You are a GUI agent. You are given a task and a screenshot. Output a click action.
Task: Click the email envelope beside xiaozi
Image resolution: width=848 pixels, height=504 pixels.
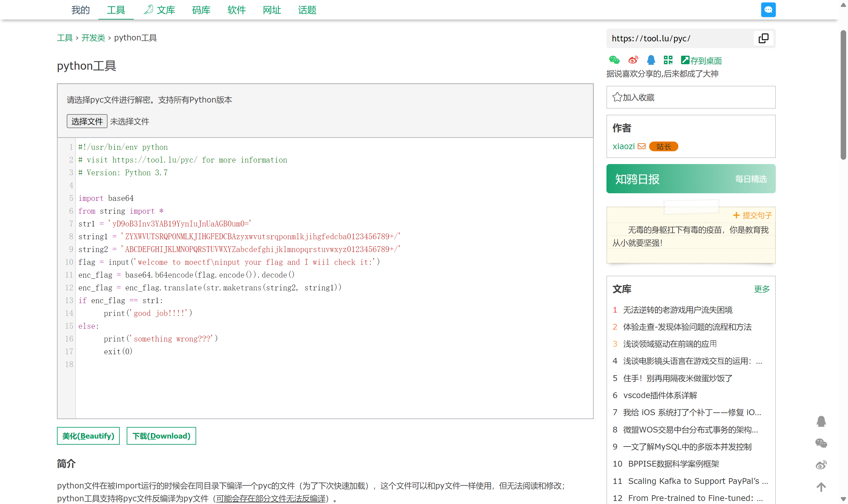click(641, 146)
